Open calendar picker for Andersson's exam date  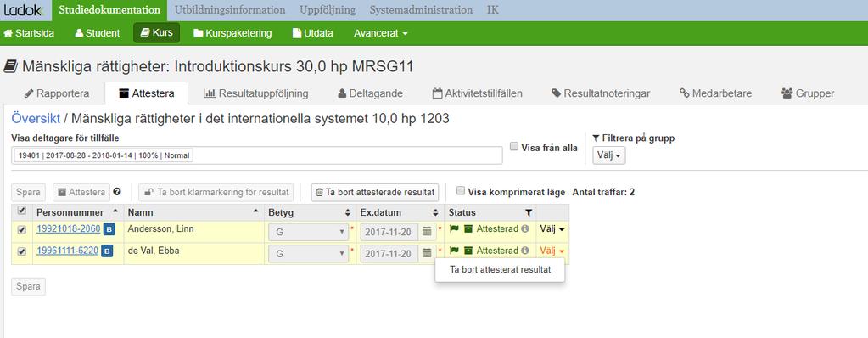(427, 232)
